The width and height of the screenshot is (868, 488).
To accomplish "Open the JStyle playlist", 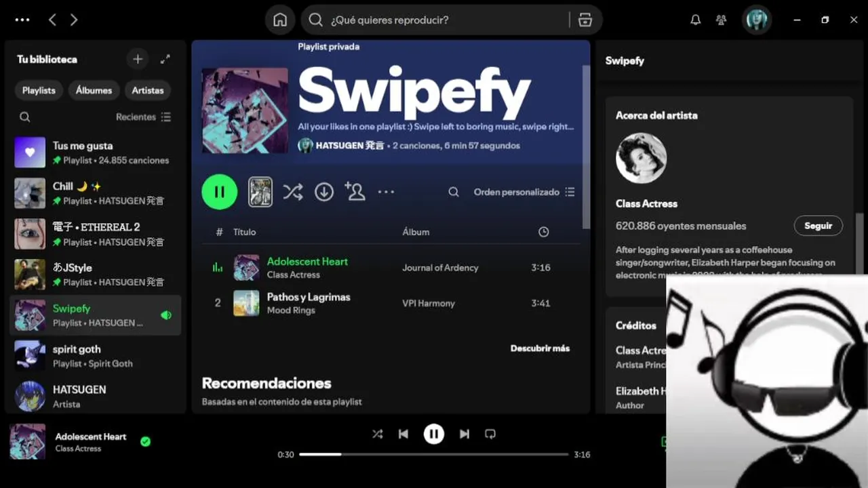I will (96, 274).
